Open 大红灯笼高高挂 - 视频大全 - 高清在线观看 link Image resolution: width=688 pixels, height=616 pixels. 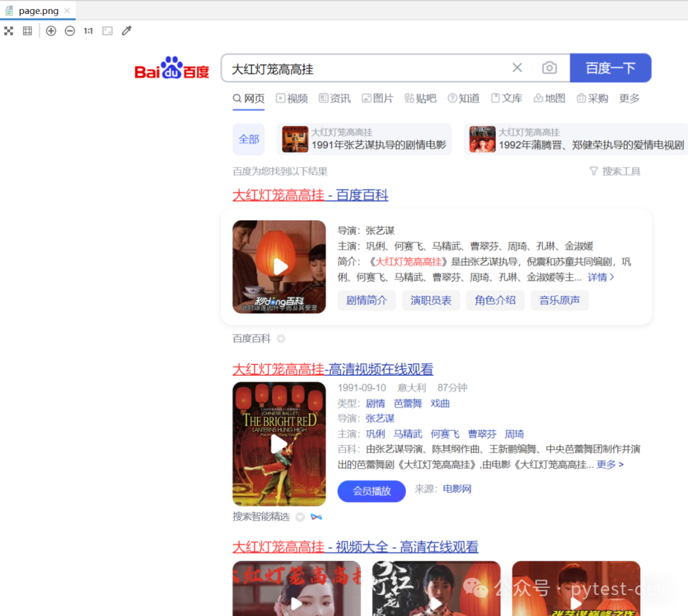coord(355,547)
